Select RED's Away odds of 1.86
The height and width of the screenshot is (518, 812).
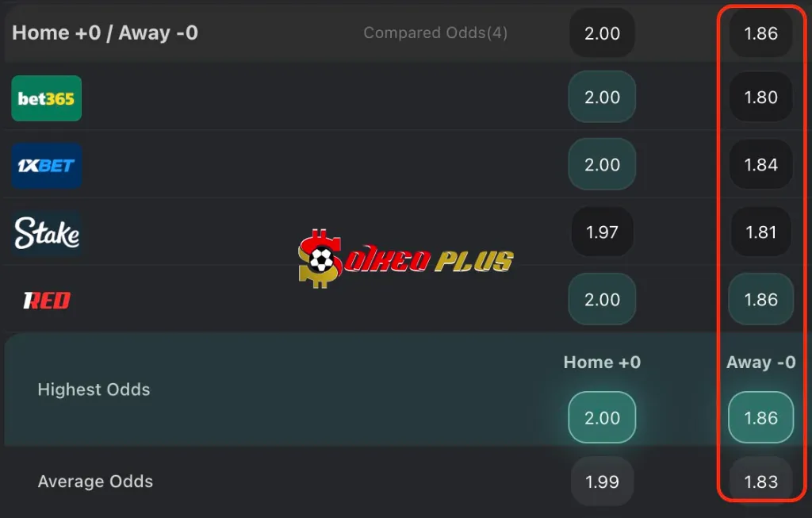(x=760, y=299)
